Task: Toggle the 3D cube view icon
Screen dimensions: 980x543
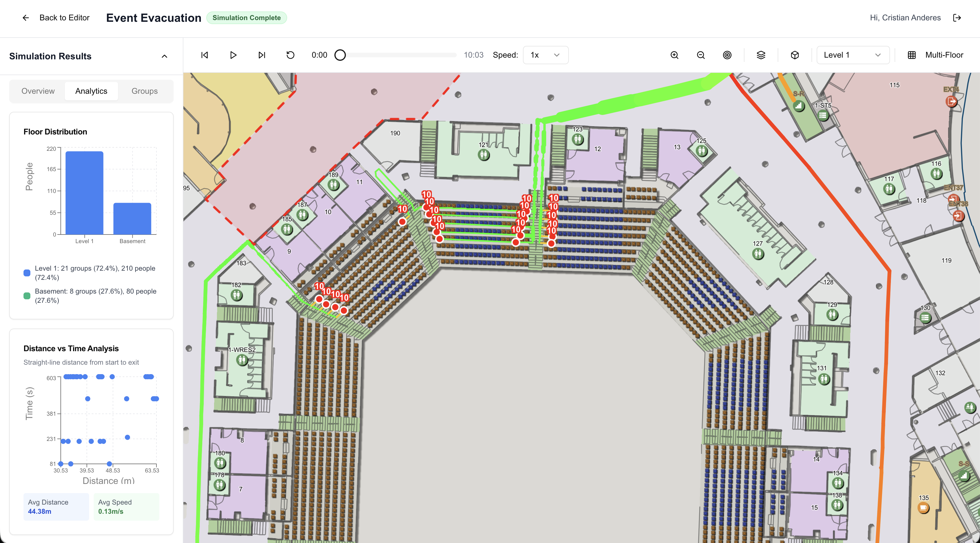Action: [x=795, y=55]
